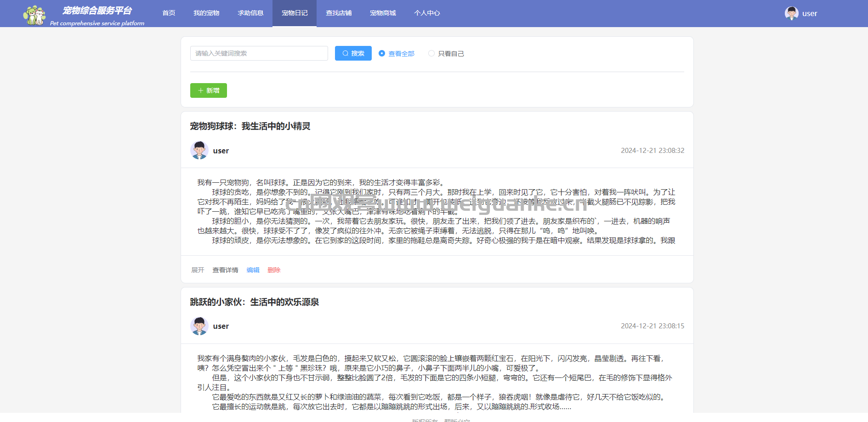
Task: Focus the keyword search input field
Action: pyautogui.click(x=259, y=53)
